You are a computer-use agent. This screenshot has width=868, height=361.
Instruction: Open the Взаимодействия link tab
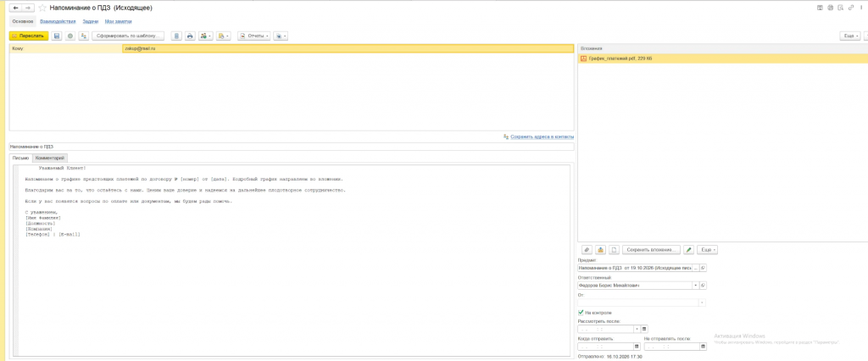[58, 21]
